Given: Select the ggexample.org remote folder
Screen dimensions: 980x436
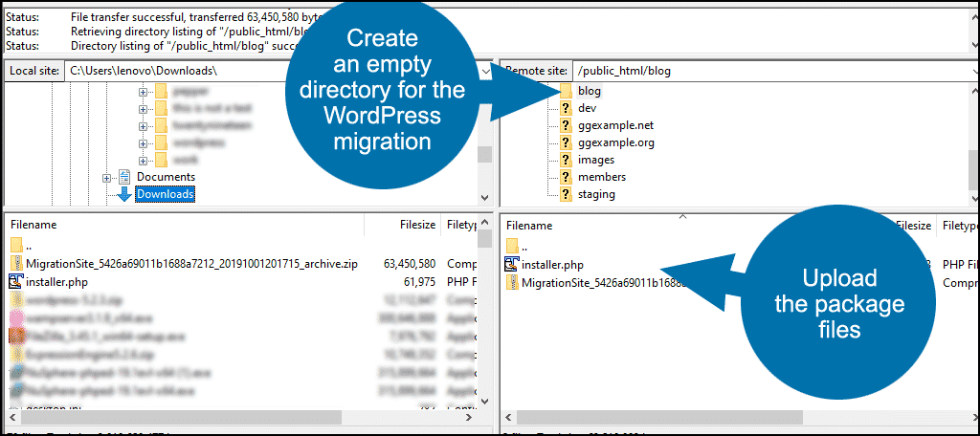Looking at the screenshot, I should pyautogui.click(x=615, y=142).
